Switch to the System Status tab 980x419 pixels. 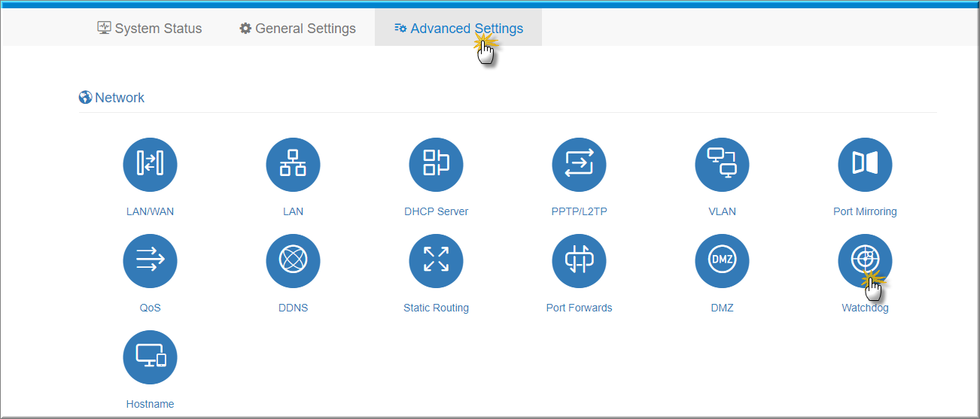tap(150, 29)
